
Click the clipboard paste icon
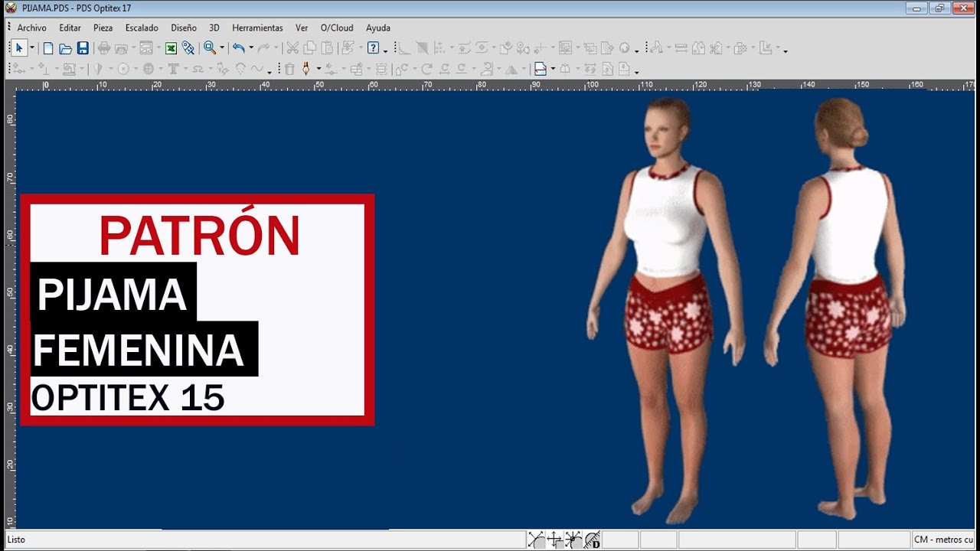click(327, 48)
